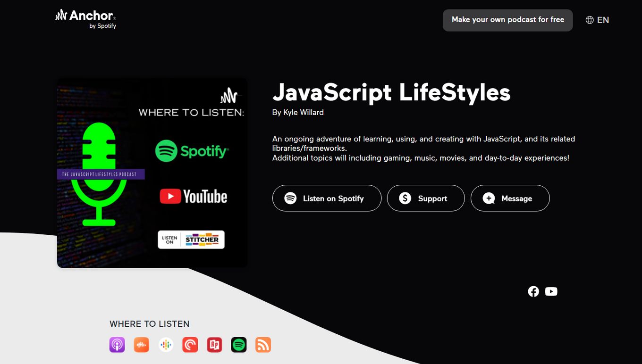The width and height of the screenshot is (642, 364).
Task: Open the RSS feed icon
Action: click(263, 345)
